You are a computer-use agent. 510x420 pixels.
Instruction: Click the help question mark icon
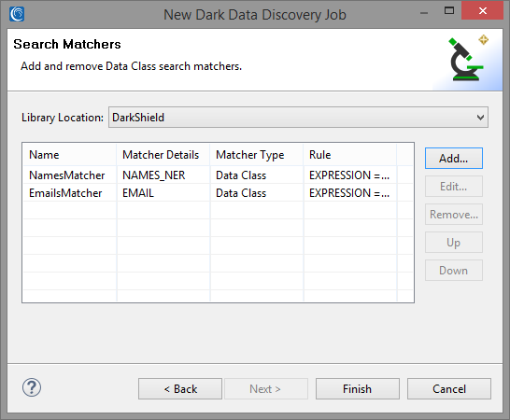coord(32,387)
